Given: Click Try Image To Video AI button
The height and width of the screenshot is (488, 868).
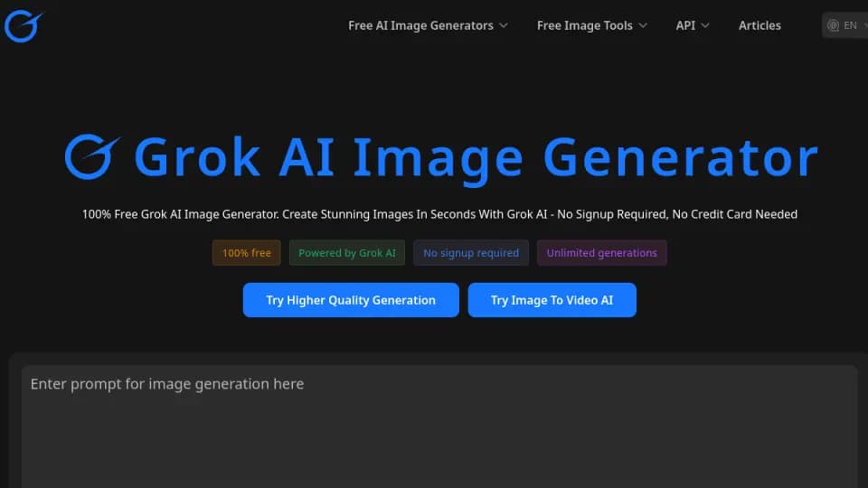Looking at the screenshot, I should click(552, 300).
